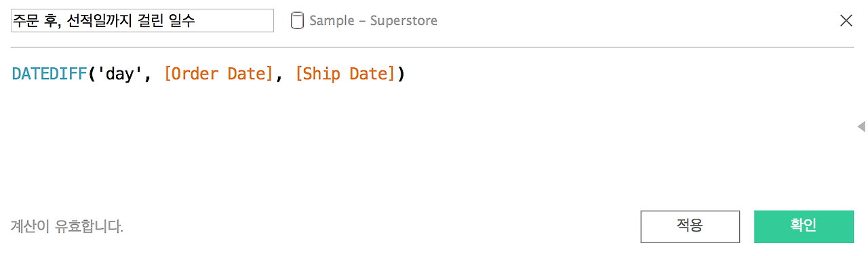Place cursor after 일수 in name field
This screenshot has width=868, height=256.
click(197, 21)
